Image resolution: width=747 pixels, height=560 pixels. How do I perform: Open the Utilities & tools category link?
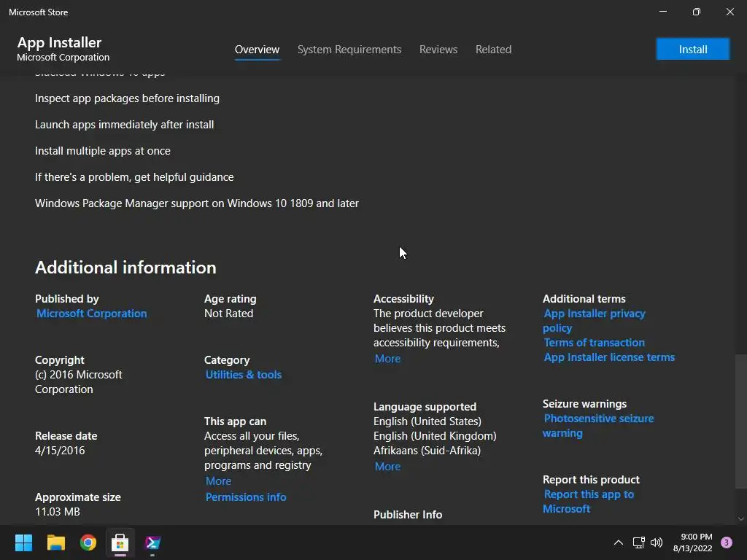click(244, 375)
